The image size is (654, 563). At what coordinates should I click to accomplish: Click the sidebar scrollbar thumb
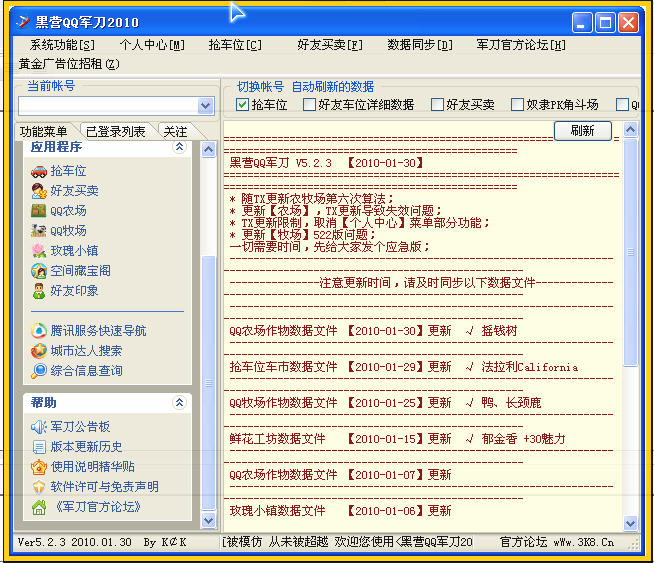[209, 383]
